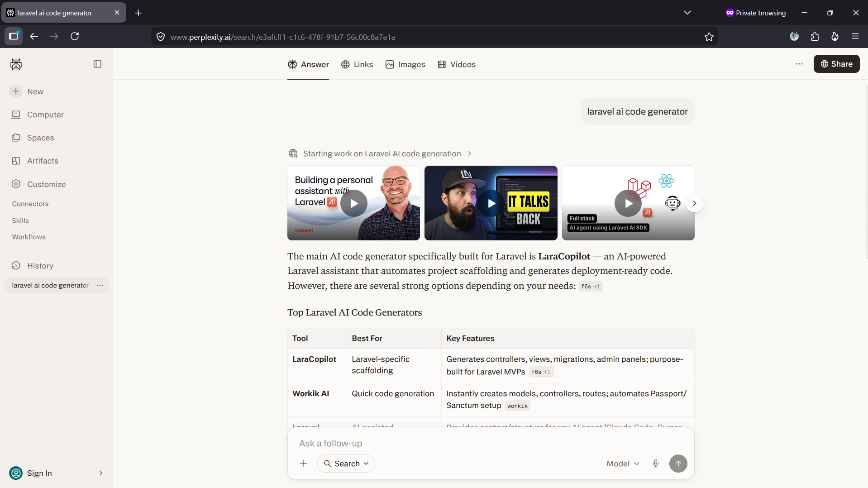The image size is (868, 488).
Task: Play the IT TALKS BACK video
Action: pos(491,203)
